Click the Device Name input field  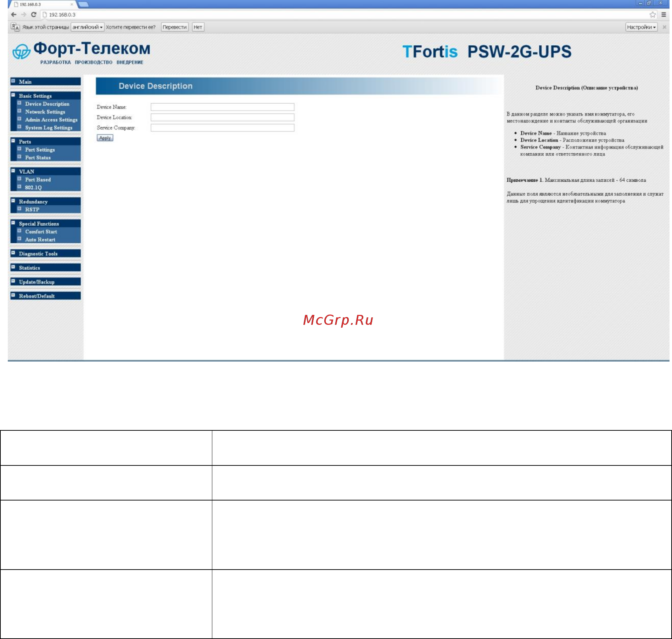[x=222, y=107]
